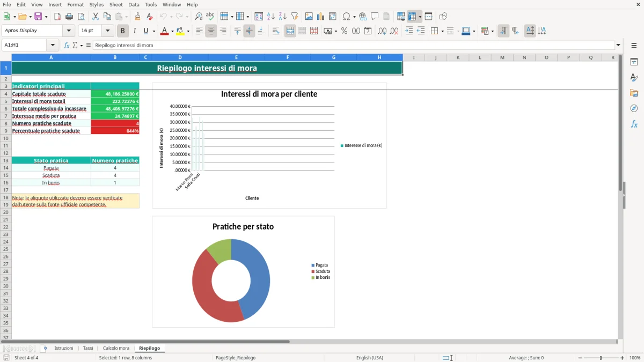Open the Data menu
644x362 pixels.
click(134, 4)
